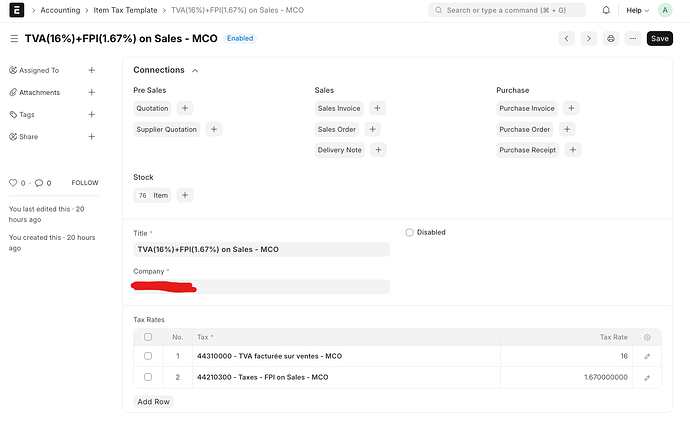Open tax rates table settings gear
690x426 pixels.
(x=647, y=337)
